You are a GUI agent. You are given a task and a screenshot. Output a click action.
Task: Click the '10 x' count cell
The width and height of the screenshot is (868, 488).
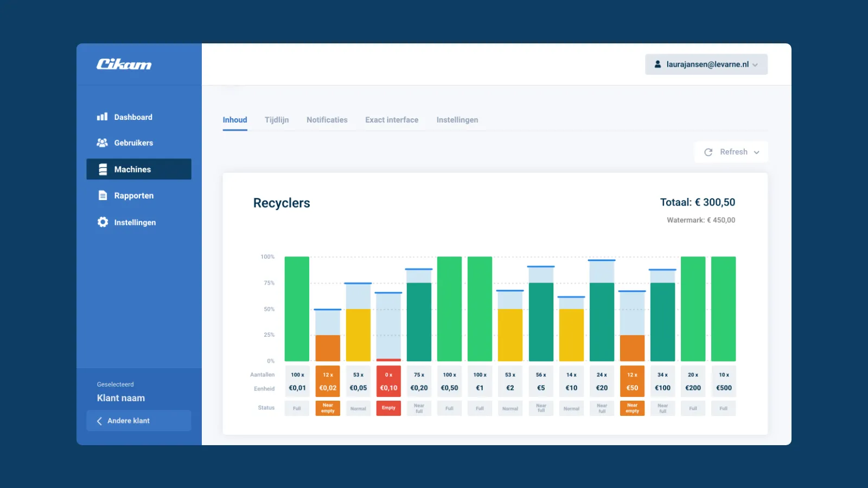(723, 375)
